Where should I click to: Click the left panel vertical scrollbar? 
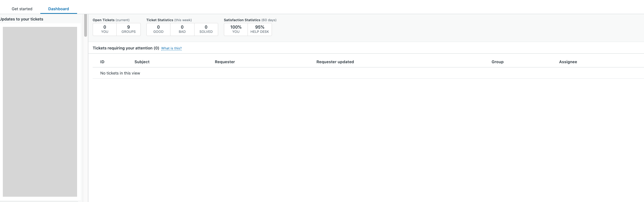coord(86,25)
